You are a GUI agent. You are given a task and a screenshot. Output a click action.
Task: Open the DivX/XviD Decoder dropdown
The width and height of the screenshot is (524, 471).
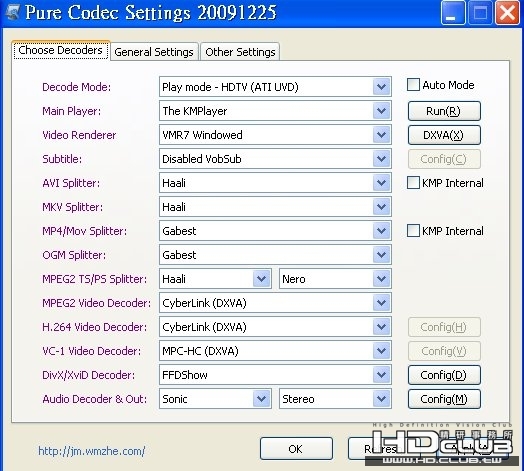pos(275,375)
